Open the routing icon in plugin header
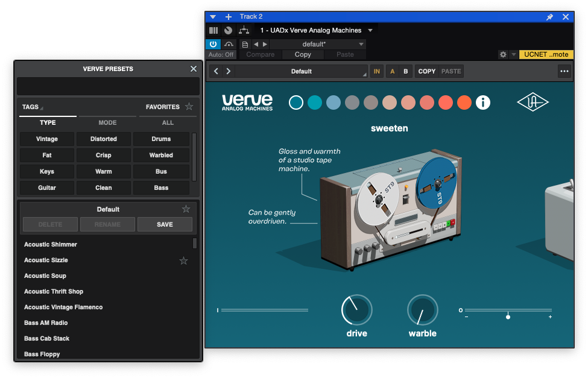This screenshot has width=588, height=378. (x=244, y=30)
